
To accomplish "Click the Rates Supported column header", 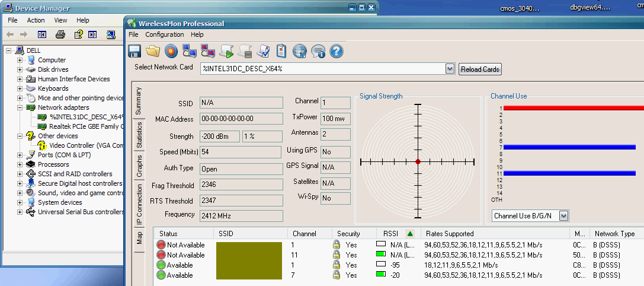I will tap(495, 234).
